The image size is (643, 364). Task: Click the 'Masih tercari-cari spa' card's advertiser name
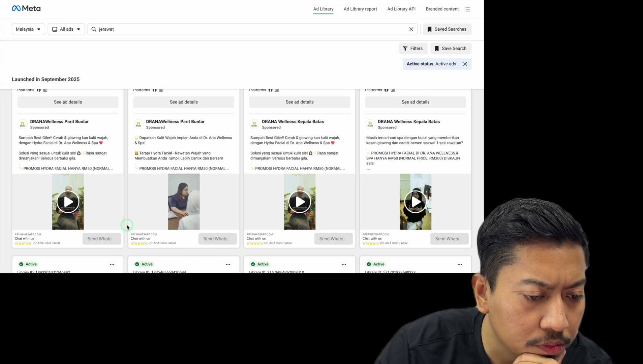point(408,122)
